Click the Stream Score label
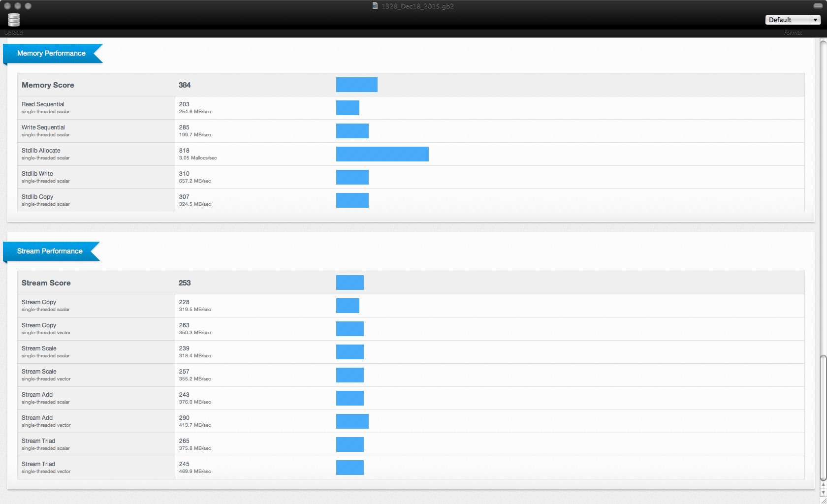 (x=46, y=283)
